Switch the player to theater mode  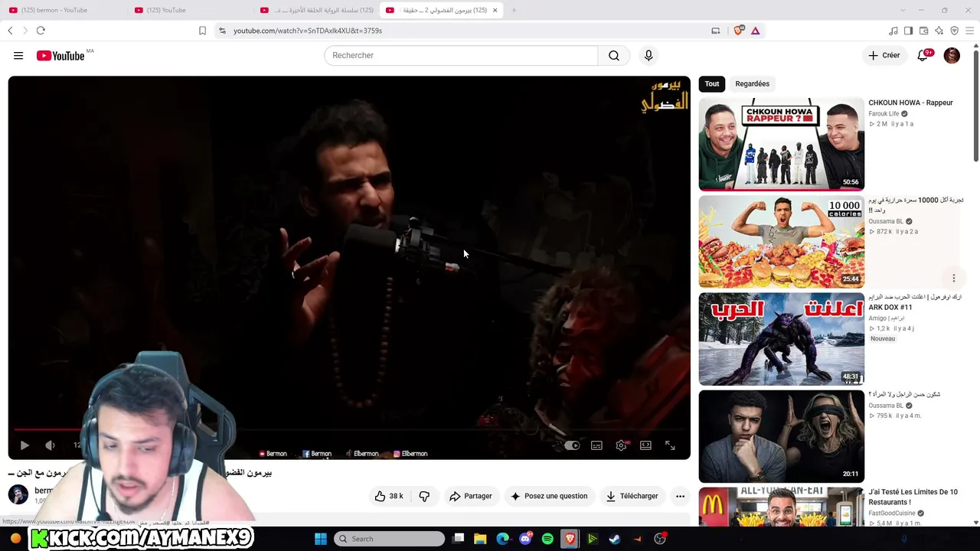coord(645,445)
